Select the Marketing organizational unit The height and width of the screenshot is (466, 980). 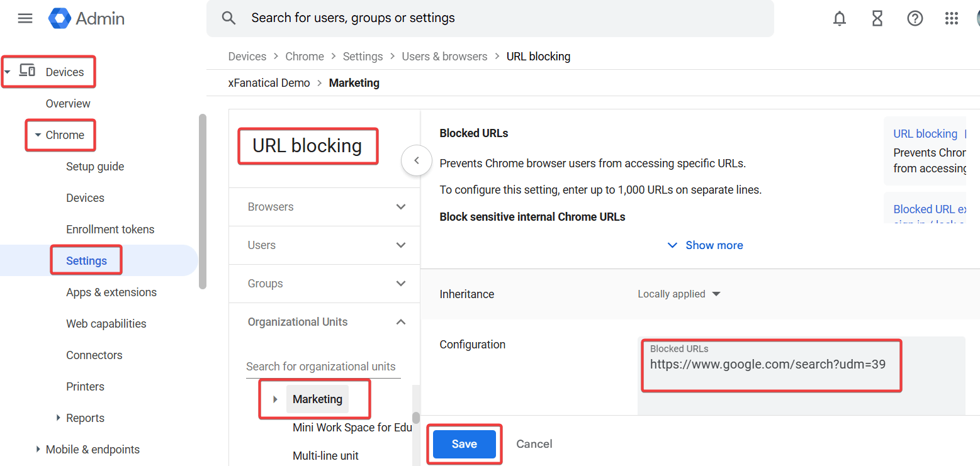(317, 399)
